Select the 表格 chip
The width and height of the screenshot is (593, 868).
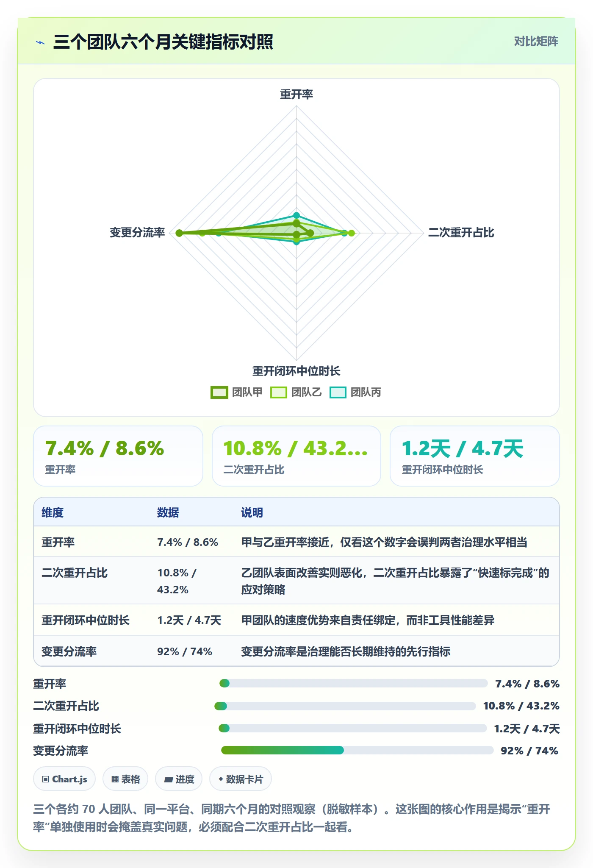[x=125, y=779]
